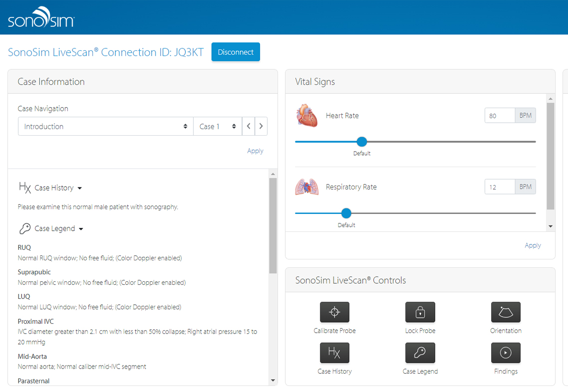Open Case History Hx control button
Image resolution: width=568 pixels, height=392 pixels.
(x=334, y=353)
